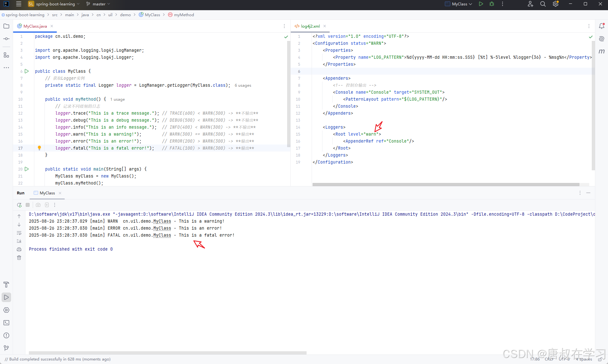The image size is (608, 364).
Task: Go to next stack trace down arrow
Action: tap(19, 225)
